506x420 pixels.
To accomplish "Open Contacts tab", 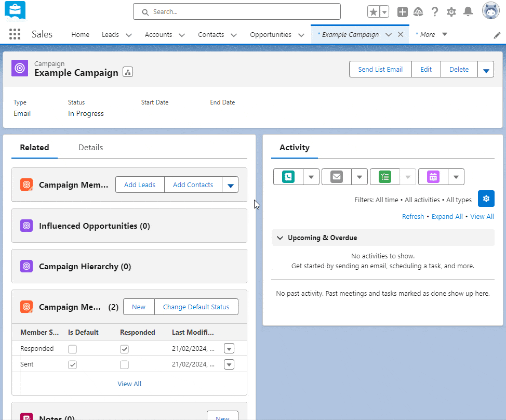I will click(x=211, y=34).
